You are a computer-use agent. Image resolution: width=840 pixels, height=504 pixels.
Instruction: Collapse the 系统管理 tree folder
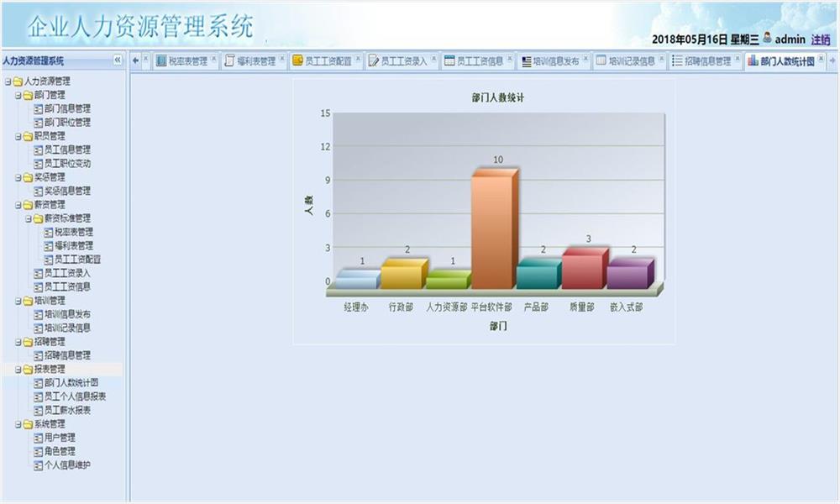click(x=18, y=424)
